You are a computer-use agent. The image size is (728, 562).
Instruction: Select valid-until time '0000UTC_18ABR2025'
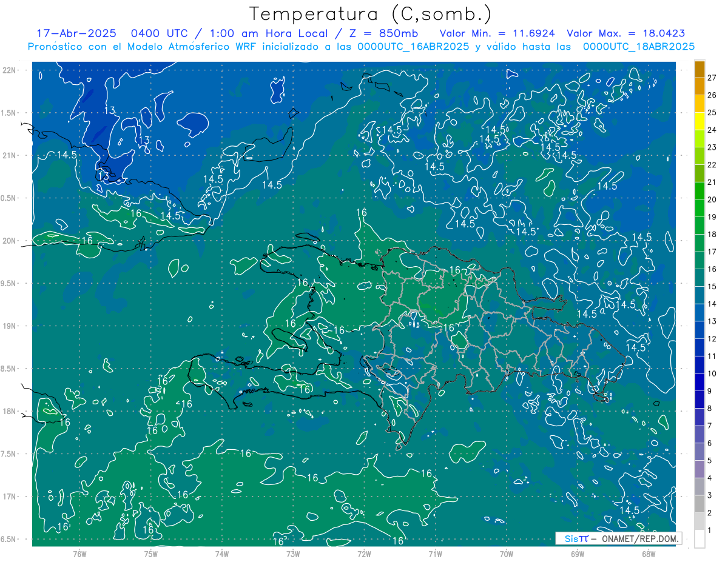[x=638, y=46]
